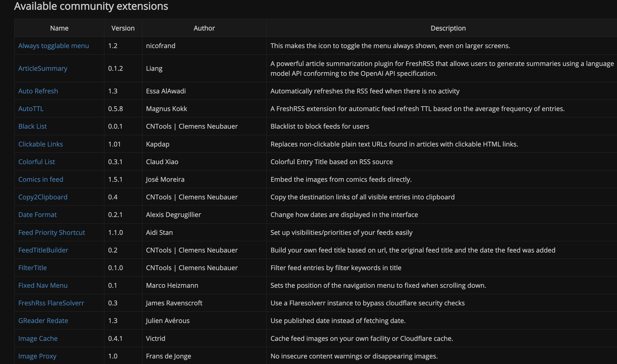617x364 pixels.
Task: Click description 'Use published date instead of fetching date.'
Action: pos(338,321)
